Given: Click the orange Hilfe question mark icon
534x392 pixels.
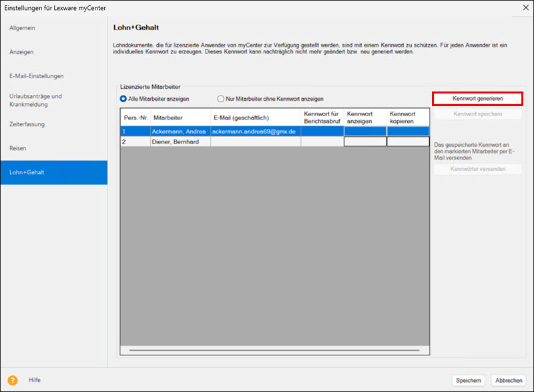Looking at the screenshot, I should (x=13, y=380).
